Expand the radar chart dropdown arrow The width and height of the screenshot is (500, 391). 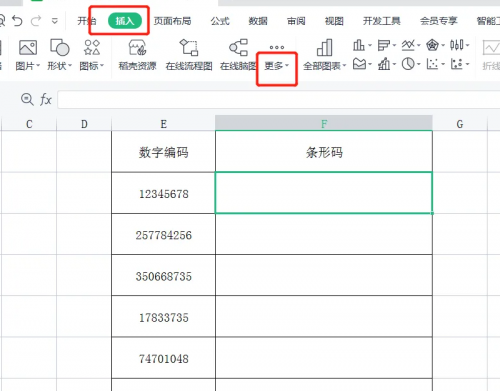[x=443, y=45]
